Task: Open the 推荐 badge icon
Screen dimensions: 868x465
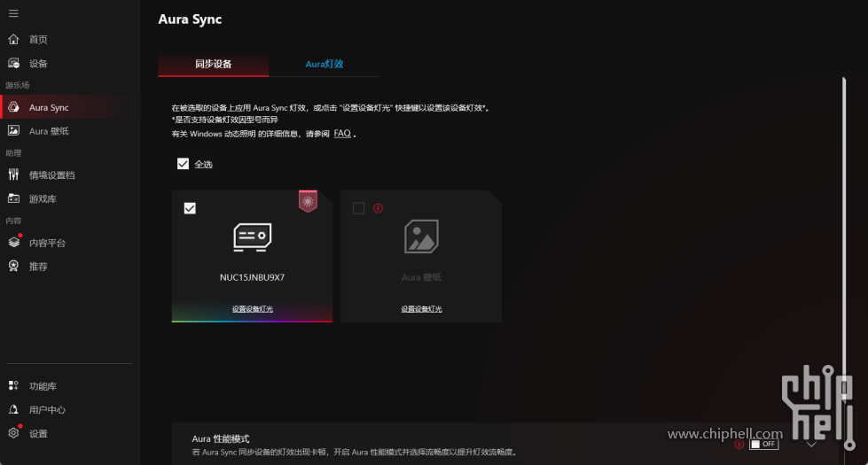Action: click(13, 266)
